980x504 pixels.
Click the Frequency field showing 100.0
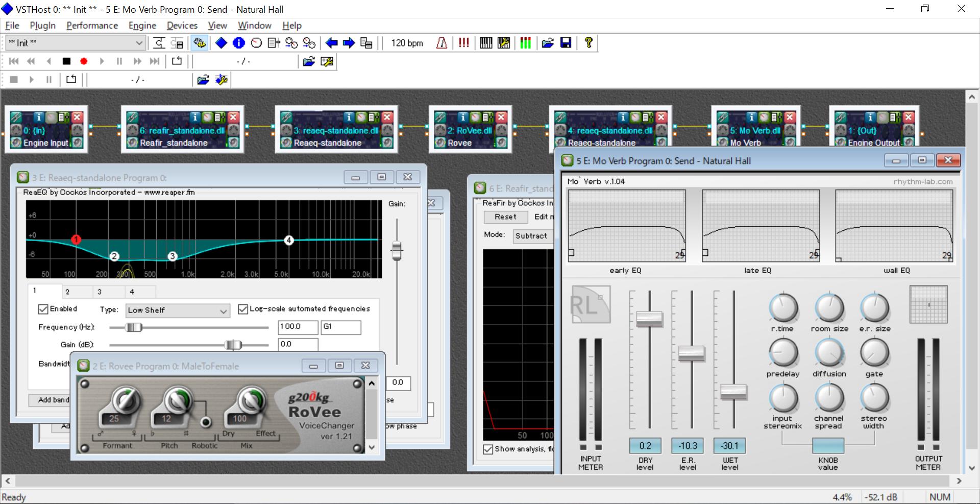click(298, 327)
